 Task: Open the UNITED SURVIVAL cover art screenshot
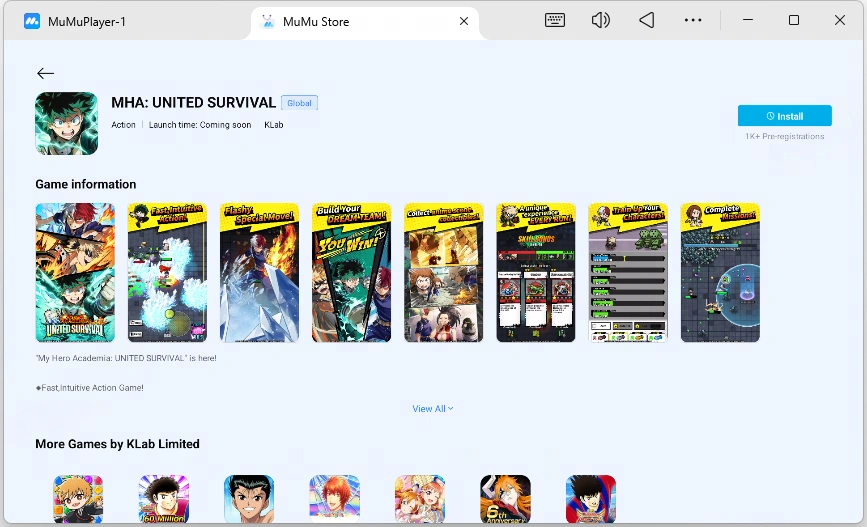tap(75, 272)
